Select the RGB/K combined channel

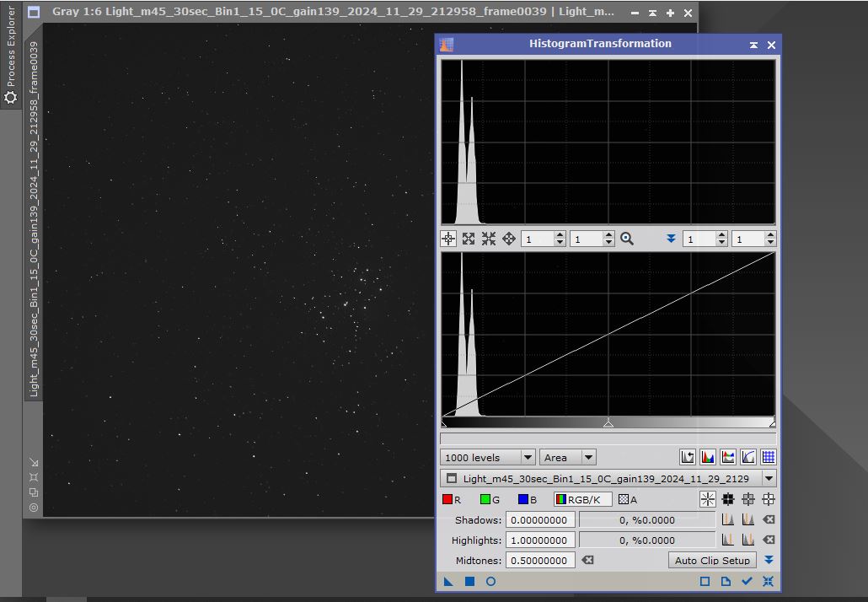(583, 499)
